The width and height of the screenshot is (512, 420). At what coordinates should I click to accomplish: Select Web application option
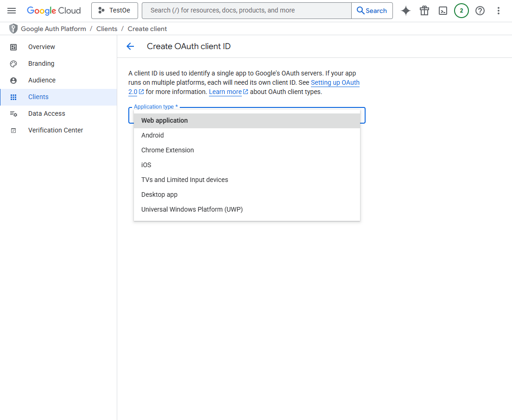tap(247, 120)
